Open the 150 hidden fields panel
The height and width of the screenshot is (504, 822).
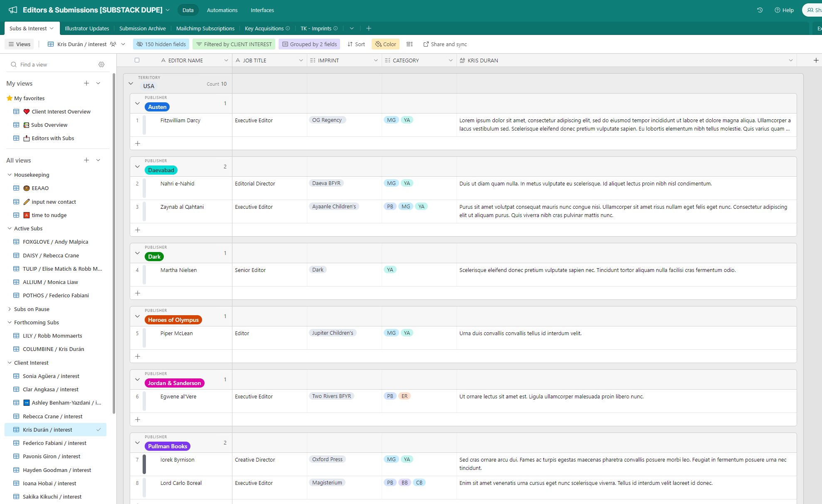(x=161, y=44)
